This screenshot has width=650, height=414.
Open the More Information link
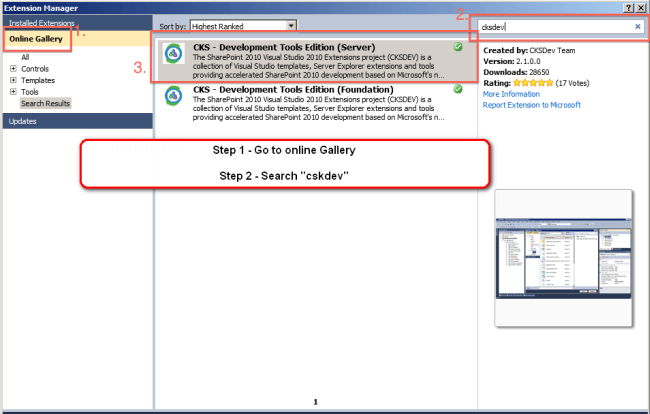(511, 94)
